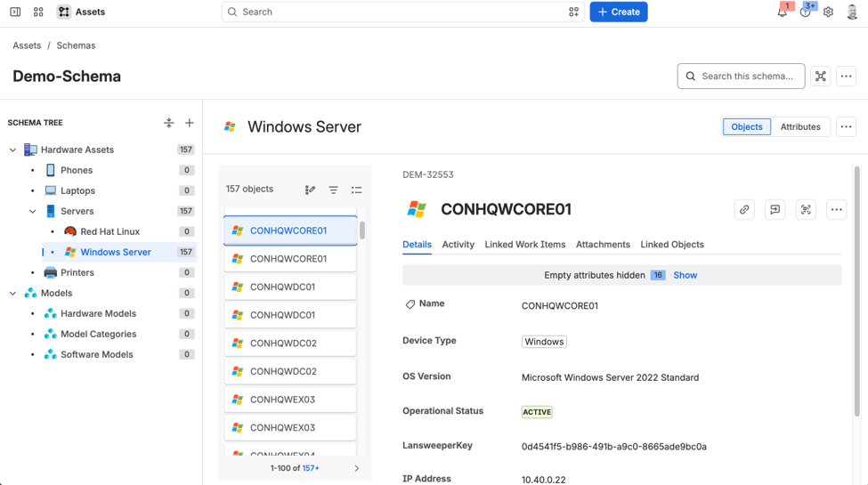Click the Windows device type tag

coord(544,342)
